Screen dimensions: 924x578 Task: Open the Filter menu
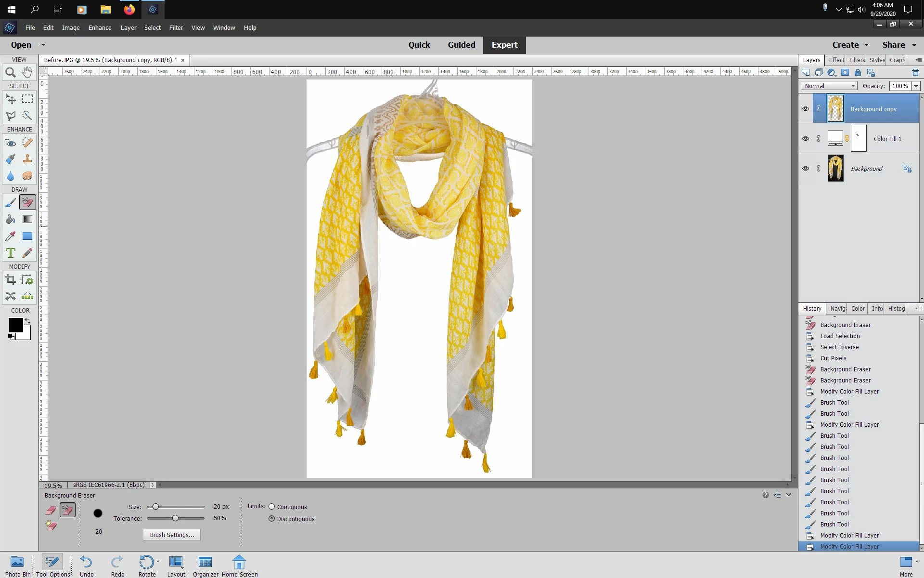click(x=176, y=27)
